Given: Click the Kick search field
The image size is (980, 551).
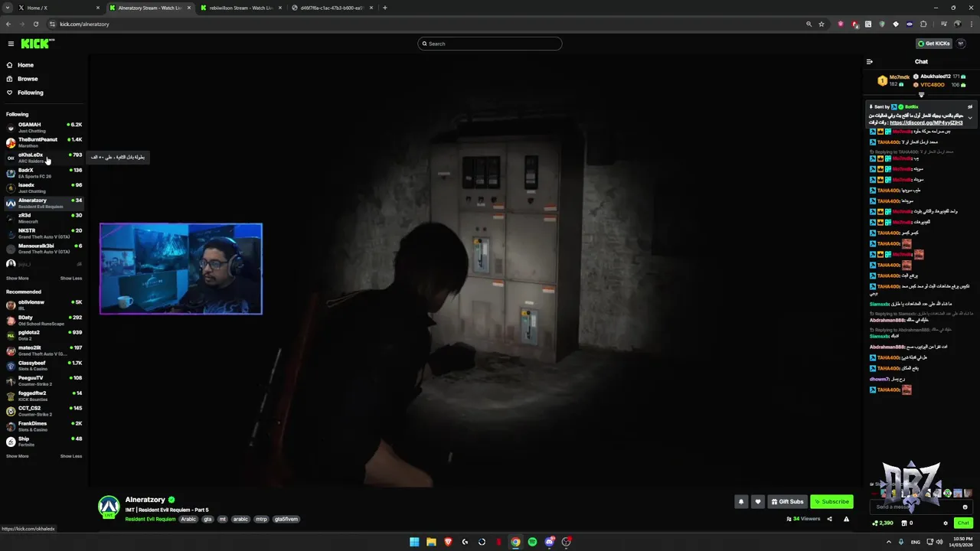Looking at the screenshot, I should (x=490, y=44).
